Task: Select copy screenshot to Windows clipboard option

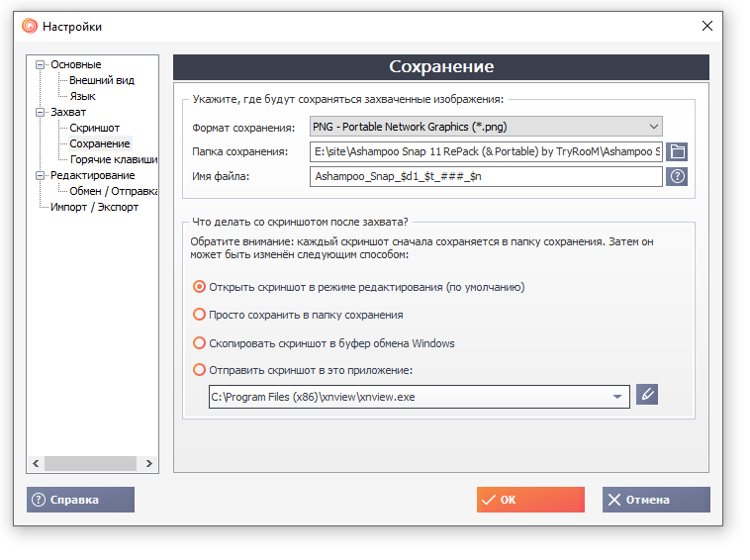Action: click(x=200, y=343)
